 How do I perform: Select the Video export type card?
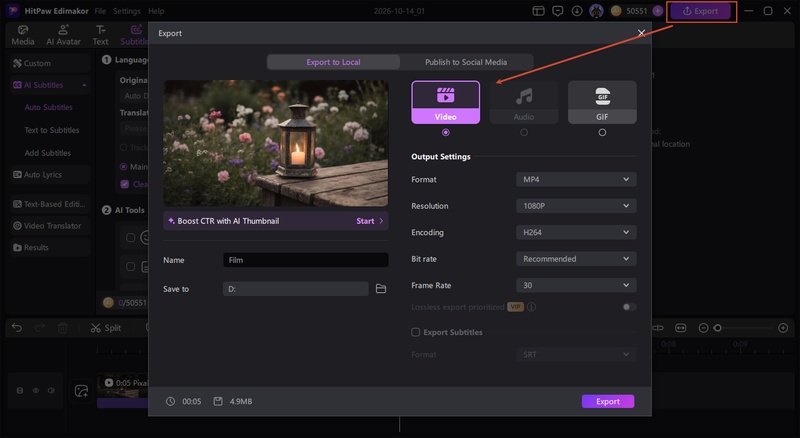coord(445,102)
